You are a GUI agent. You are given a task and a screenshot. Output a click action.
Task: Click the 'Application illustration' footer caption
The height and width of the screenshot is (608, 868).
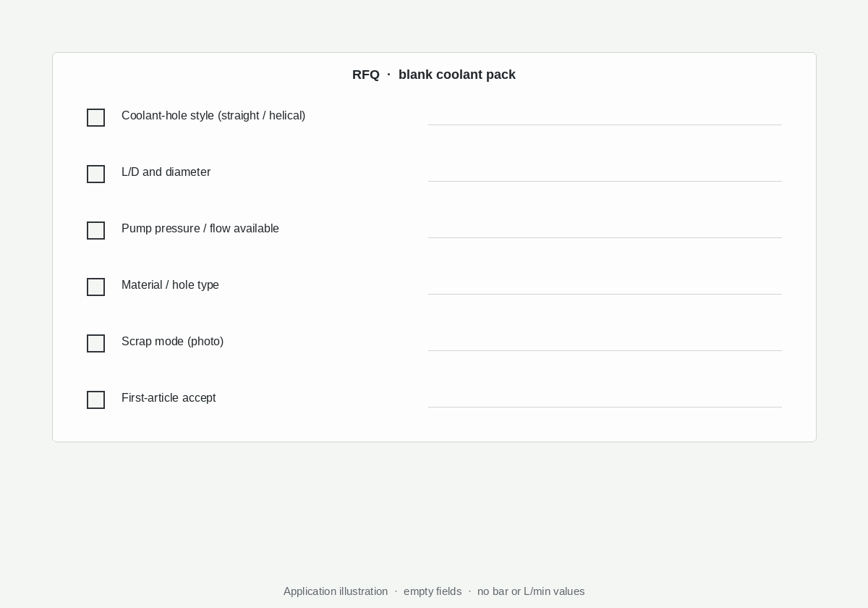coord(336,591)
